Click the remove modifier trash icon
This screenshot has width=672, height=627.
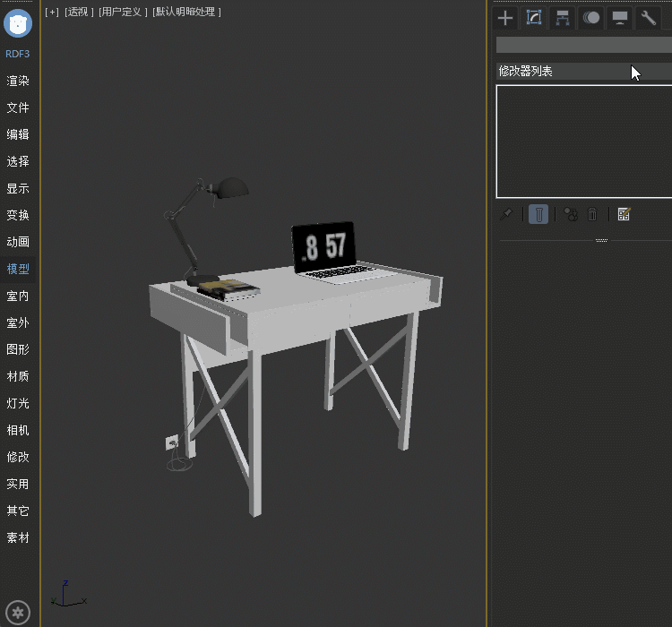click(x=592, y=214)
